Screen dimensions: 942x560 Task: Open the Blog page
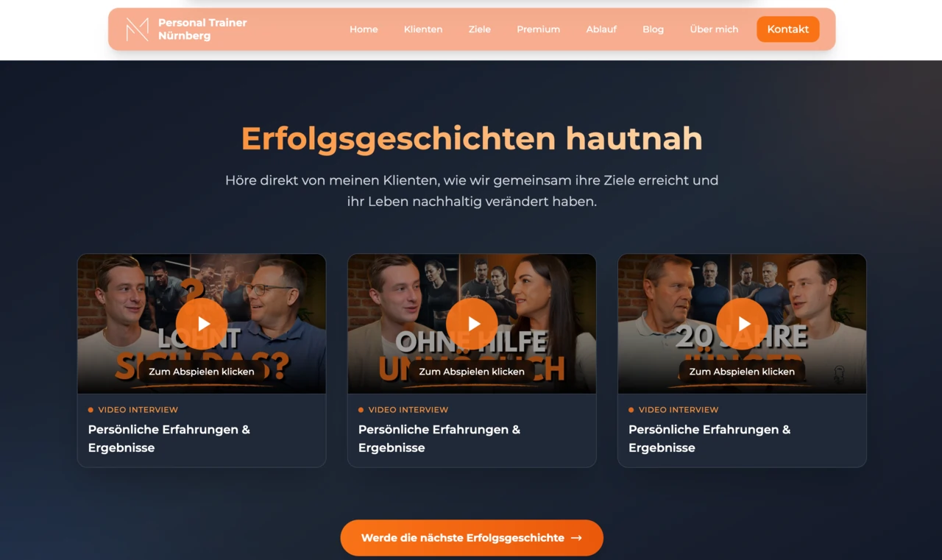653,29
